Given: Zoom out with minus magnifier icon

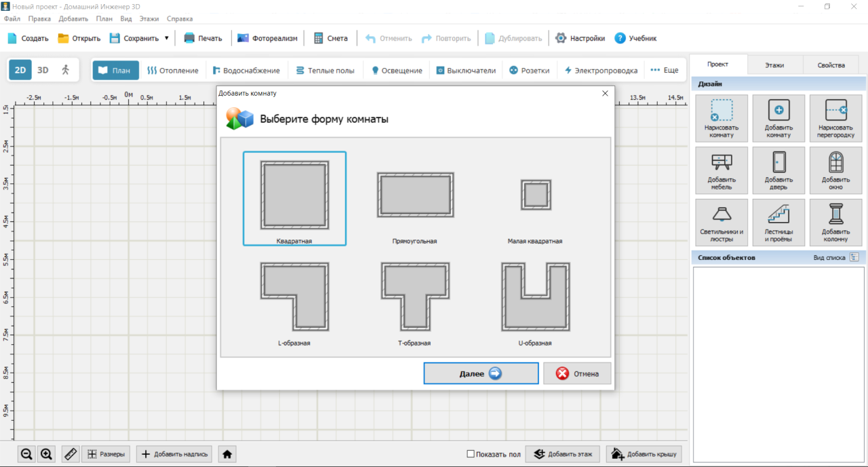Looking at the screenshot, I should pyautogui.click(x=26, y=454).
